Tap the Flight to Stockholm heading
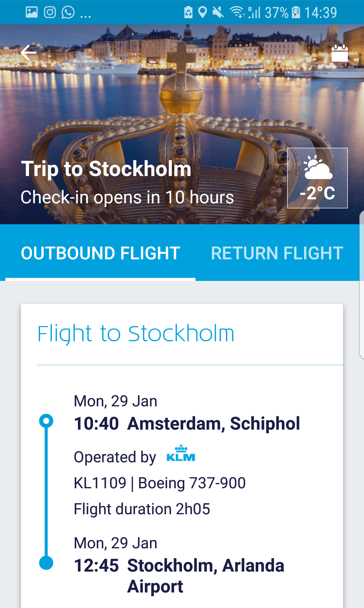 pyautogui.click(x=136, y=334)
